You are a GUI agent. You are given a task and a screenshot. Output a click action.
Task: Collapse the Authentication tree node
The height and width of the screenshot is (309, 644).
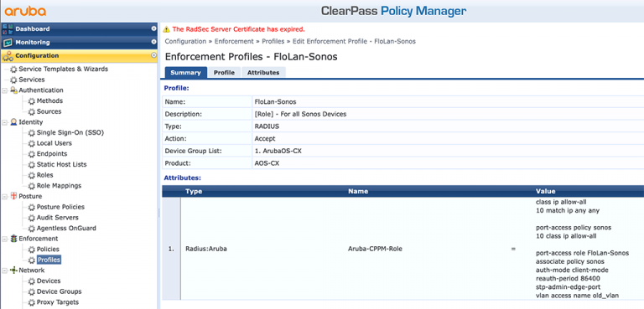[x=4, y=90]
